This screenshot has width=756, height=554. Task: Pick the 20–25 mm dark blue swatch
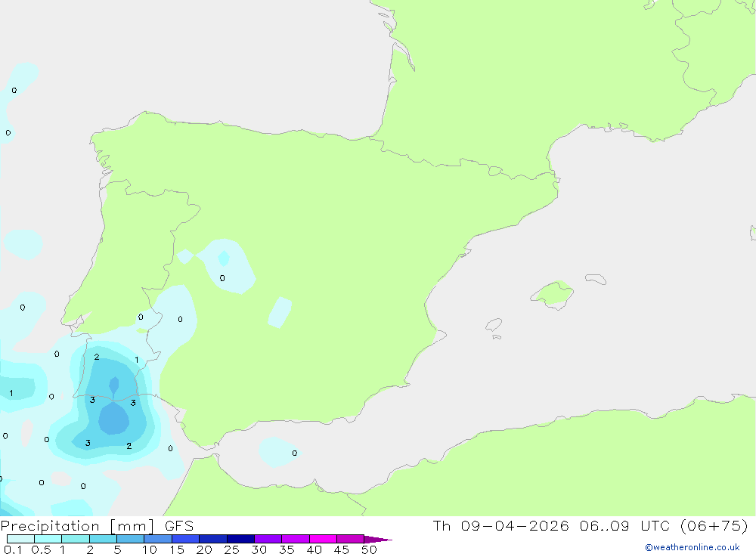click(213, 539)
